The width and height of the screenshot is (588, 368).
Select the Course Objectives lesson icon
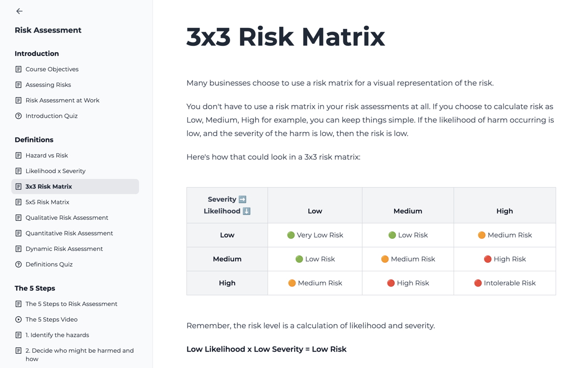point(19,69)
